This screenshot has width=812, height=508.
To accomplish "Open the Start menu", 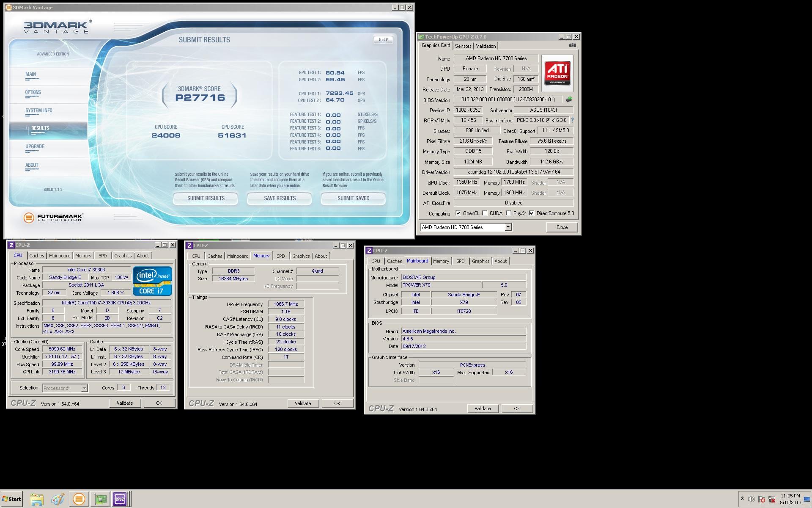I will coord(12,499).
